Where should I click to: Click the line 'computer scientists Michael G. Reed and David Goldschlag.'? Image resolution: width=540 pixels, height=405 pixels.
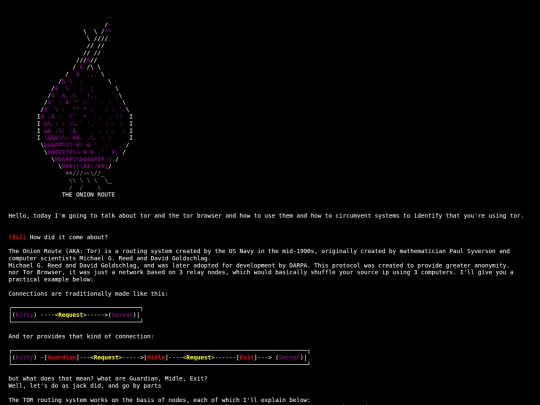click(x=110, y=258)
